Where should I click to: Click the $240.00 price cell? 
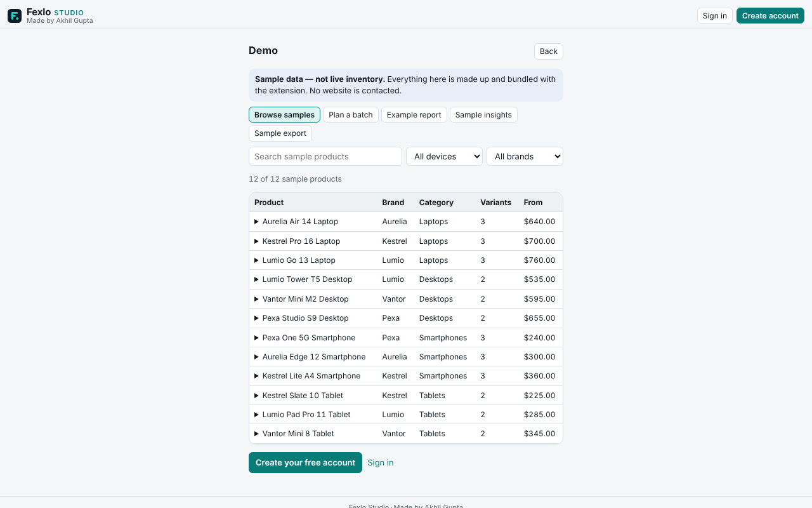(x=540, y=338)
